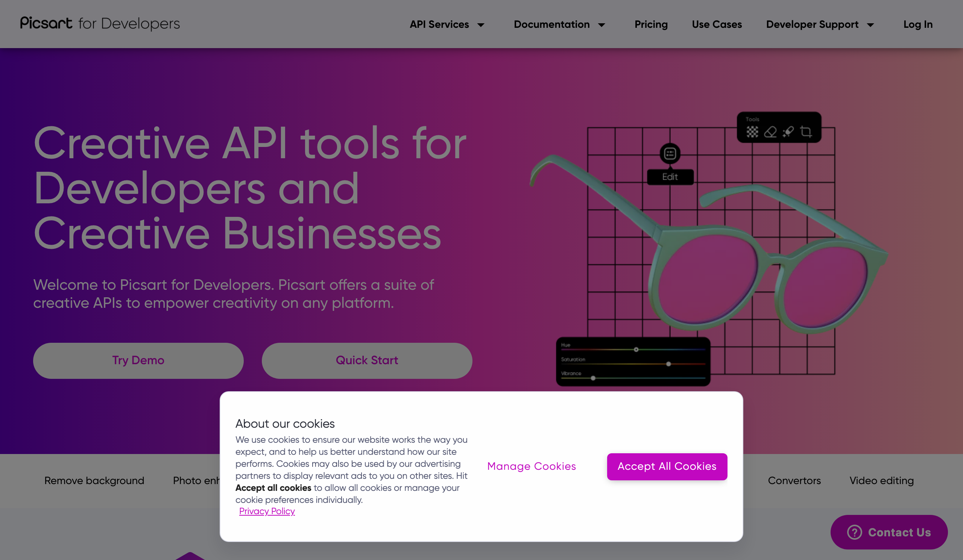The image size is (963, 560).
Task: Click the Vibrance slider handle
Action: (593, 378)
